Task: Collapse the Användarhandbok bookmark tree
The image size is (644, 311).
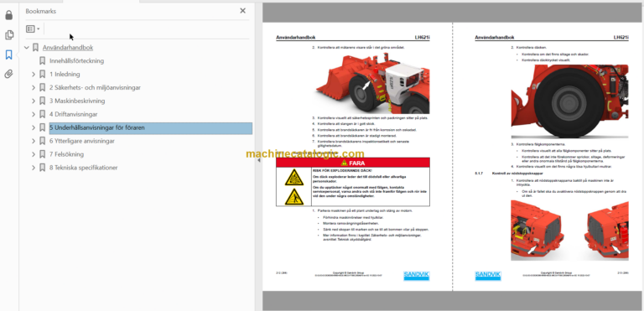Action: [x=27, y=48]
